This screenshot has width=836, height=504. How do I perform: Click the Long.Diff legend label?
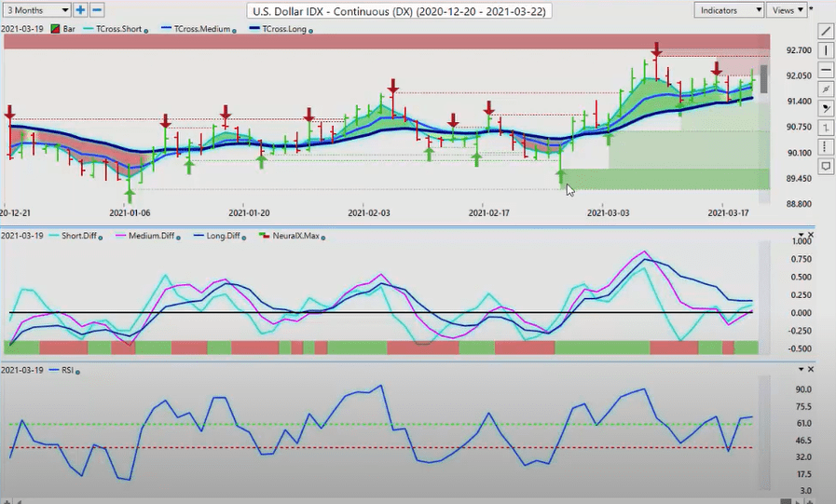click(223, 236)
